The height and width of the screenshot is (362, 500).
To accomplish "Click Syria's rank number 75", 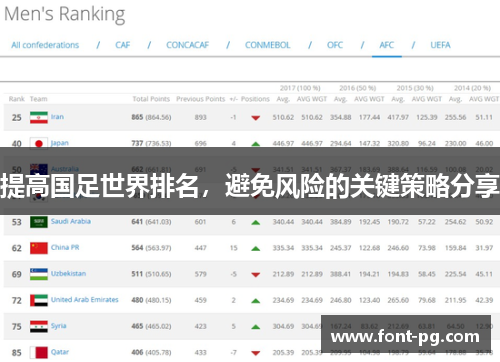I will click(x=17, y=326).
